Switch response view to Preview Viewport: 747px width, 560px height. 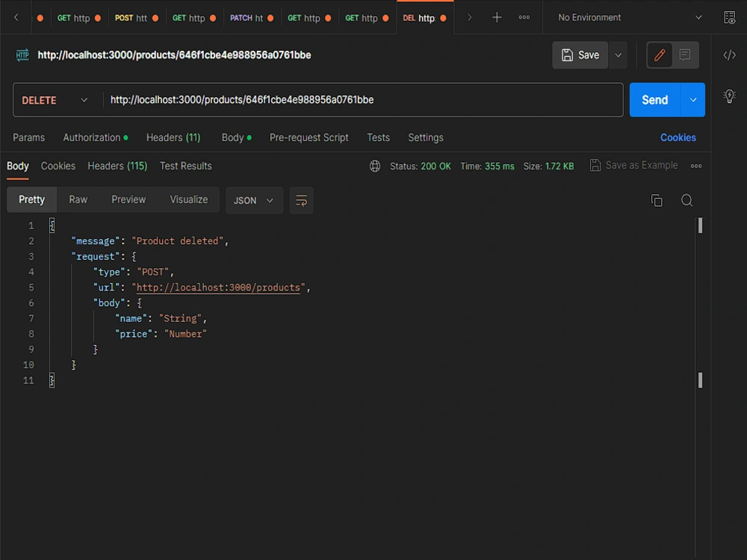point(128,199)
